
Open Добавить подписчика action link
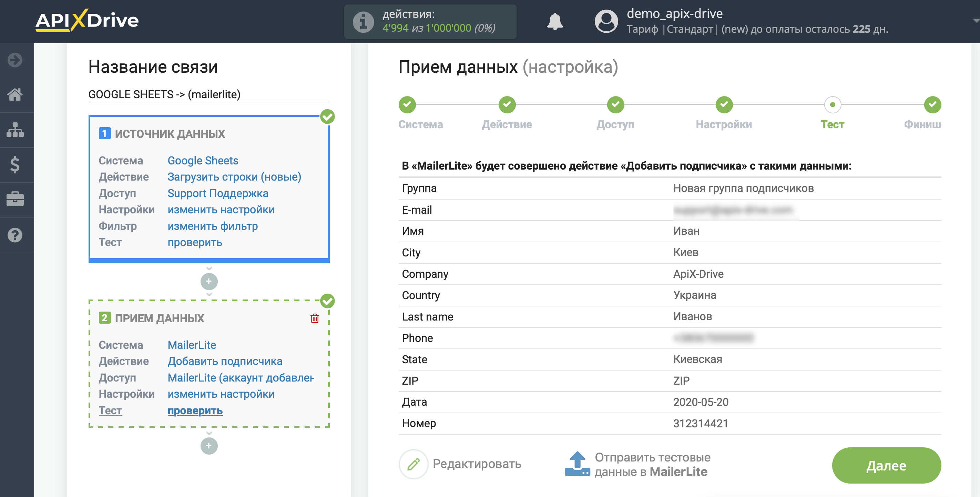pyautogui.click(x=225, y=361)
